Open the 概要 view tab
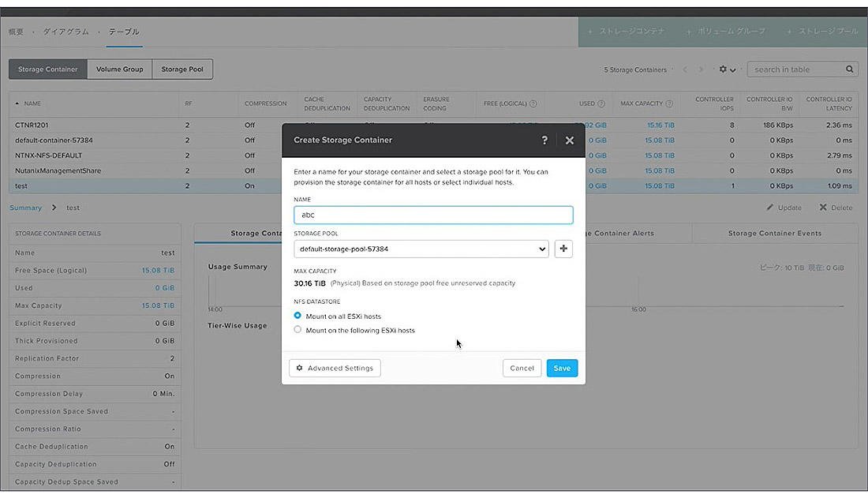 tap(16, 32)
